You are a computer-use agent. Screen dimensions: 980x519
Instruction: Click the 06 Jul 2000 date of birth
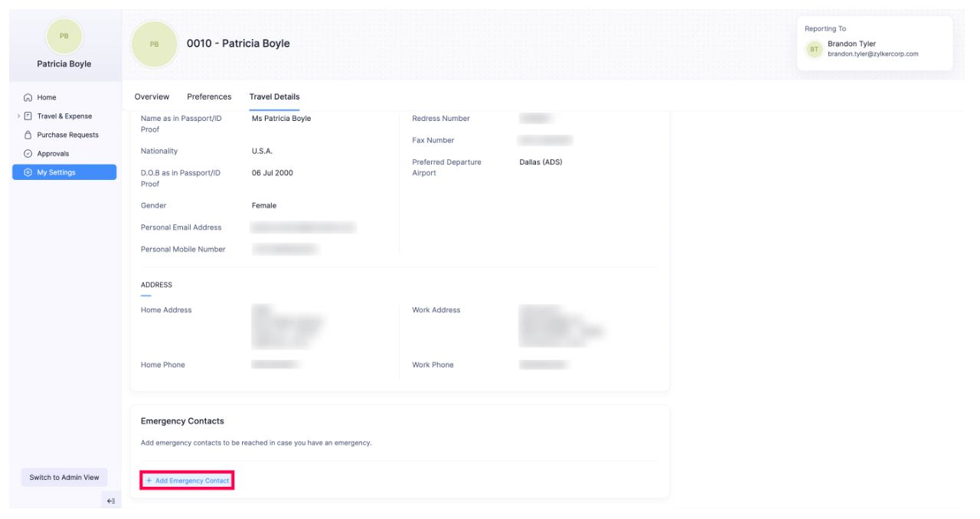click(x=272, y=173)
